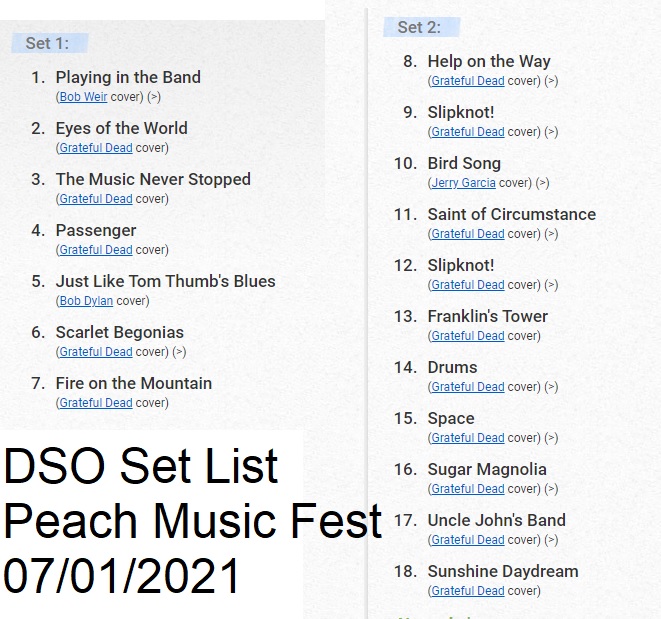Open the Grateful Dead link under Franklin's Tower
The height and width of the screenshot is (619, 661).
pyautogui.click(x=468, y=336)
